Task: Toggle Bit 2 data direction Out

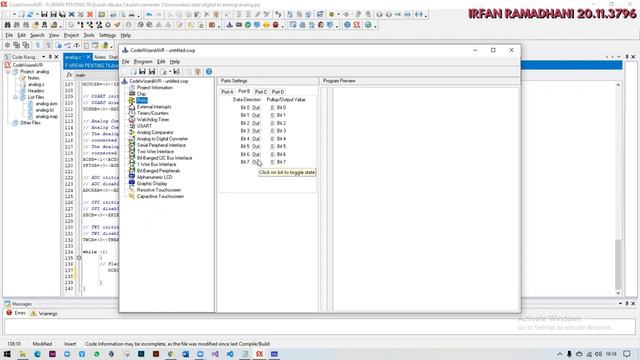Action: click(x=256, y=123)
